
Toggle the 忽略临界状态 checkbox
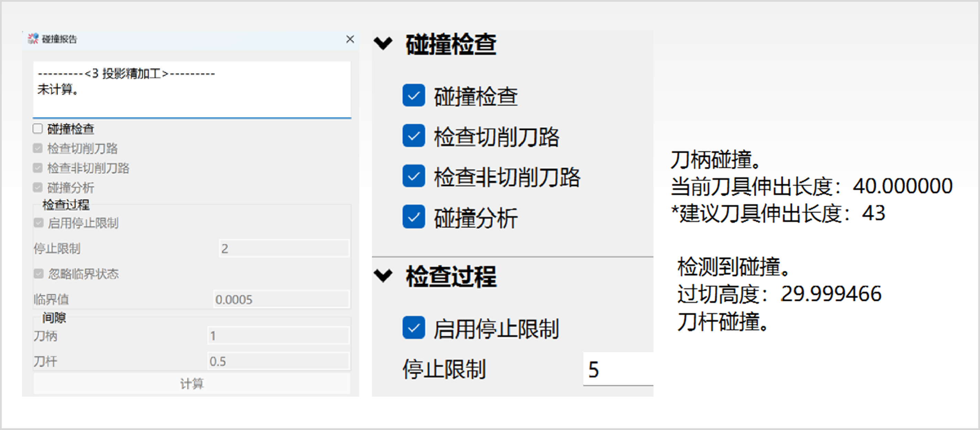(x=39, y=273)
